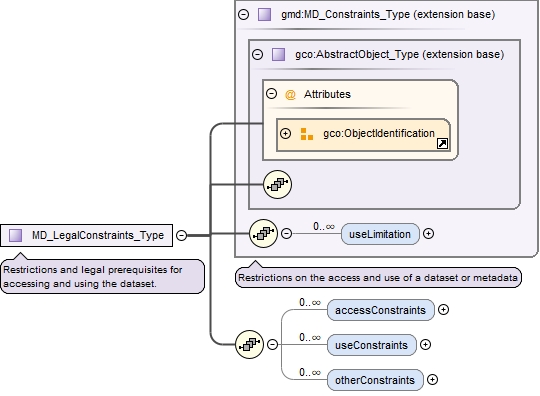The image size is (540, 396).
Task: Select the MD_LegalConstraints_Type node label
Action: (x=98, y=236)
